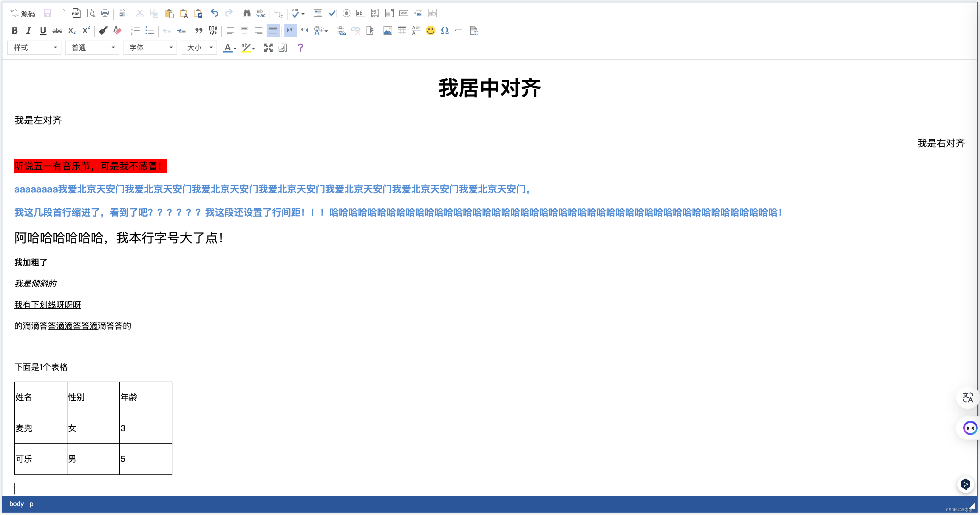Open the purple question mark help
This screenshot has width=980, height=515.
(300, 47)
